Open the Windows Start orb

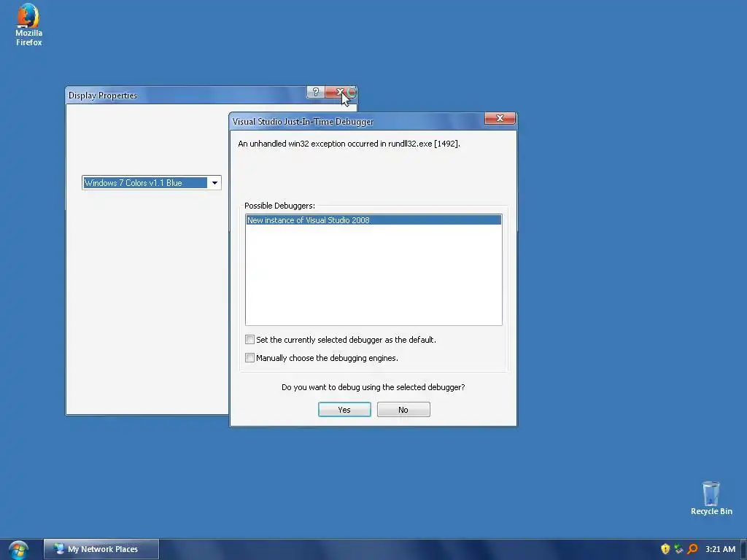pyautogui.click(x=18, y=550)
